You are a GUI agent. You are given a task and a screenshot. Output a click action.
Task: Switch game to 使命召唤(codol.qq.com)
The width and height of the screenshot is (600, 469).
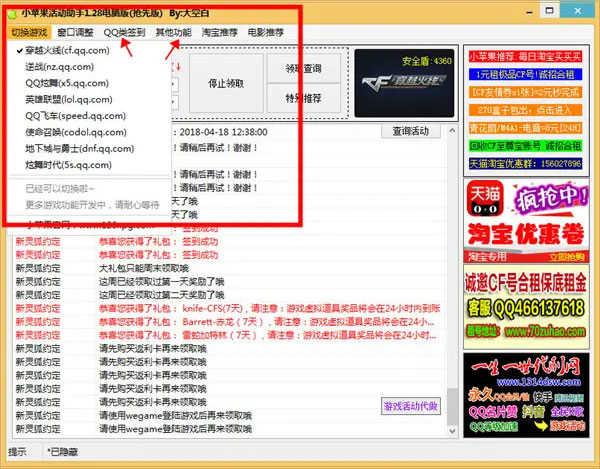coord(89,132)
